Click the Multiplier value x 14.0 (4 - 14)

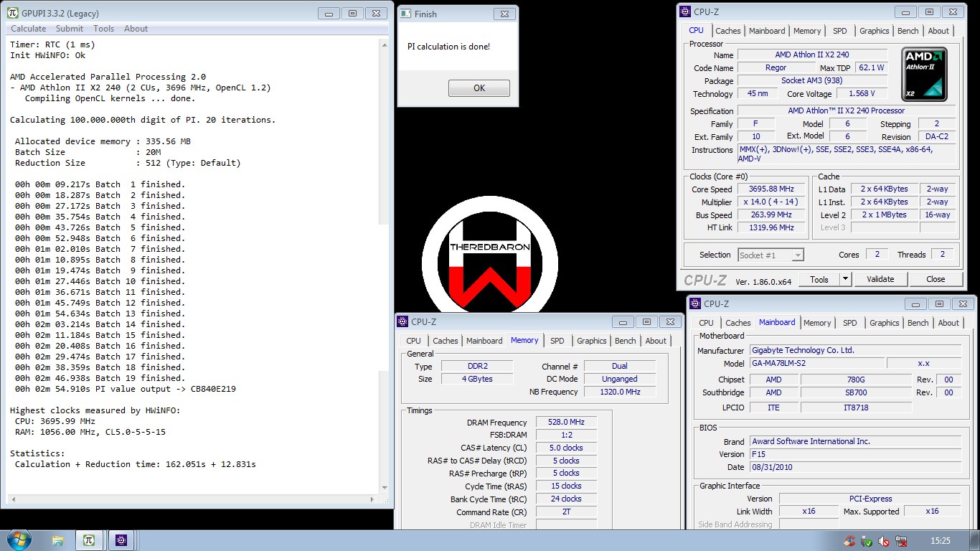coord(772,202)
